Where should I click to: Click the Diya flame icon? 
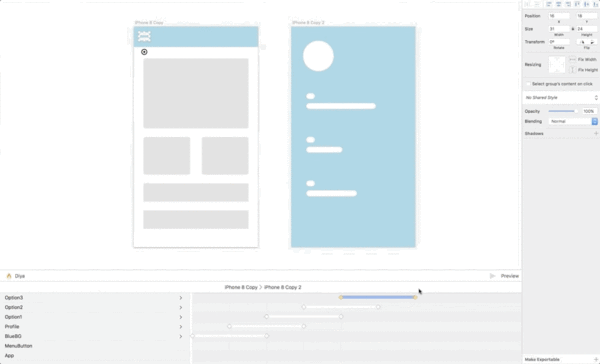click(x=9, y=276)
